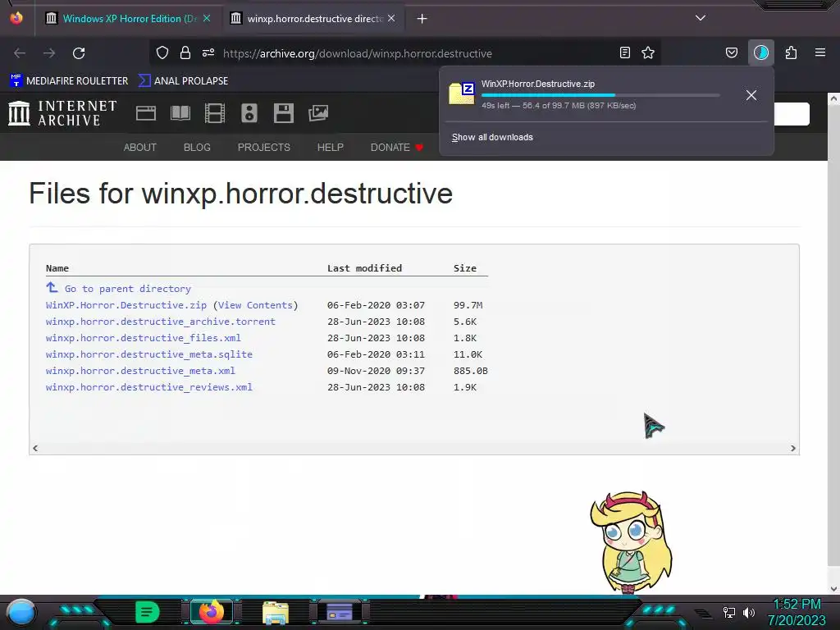Viewport: 840px width, 630px height.
Task: Cancel the WinXP.Horror.Destructive.zip download
Action: click(x=751, y=95)
